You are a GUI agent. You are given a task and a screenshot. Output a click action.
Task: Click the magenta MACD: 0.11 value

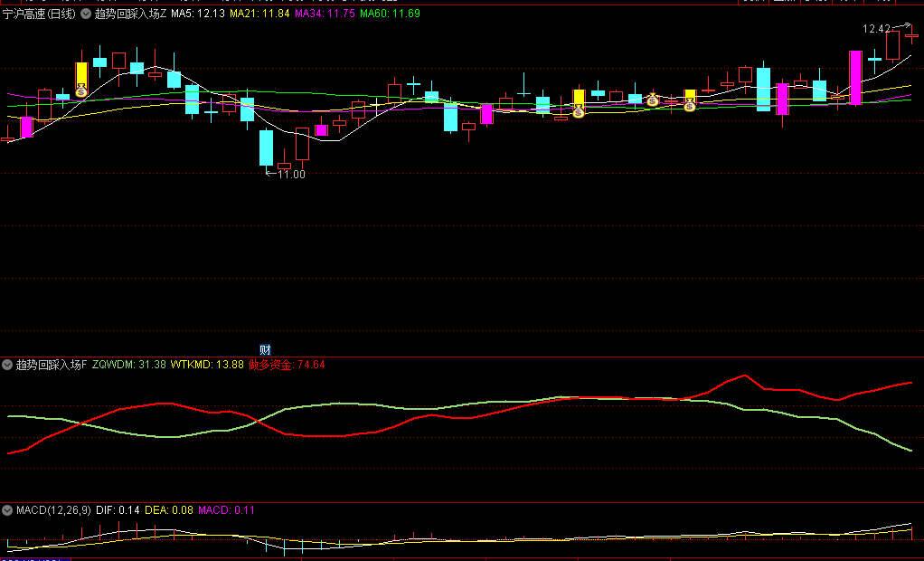(226, 510)
